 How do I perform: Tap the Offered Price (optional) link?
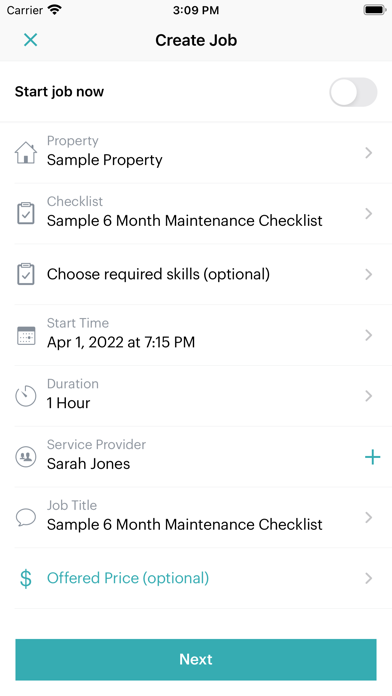(x=128, y=578)
